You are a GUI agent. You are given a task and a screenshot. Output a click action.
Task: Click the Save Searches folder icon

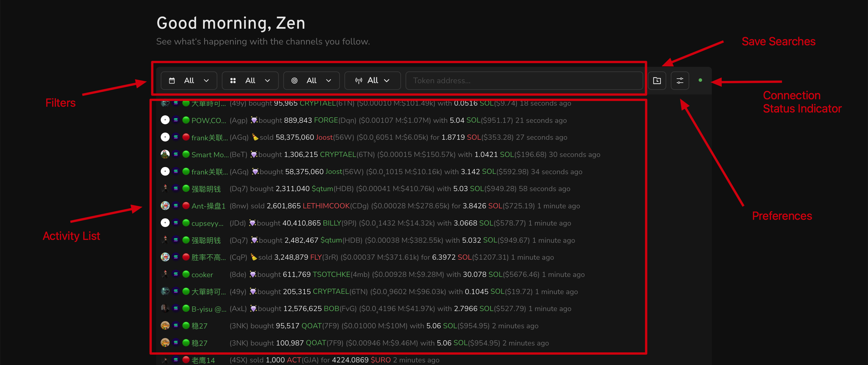(x=657, y=80)
